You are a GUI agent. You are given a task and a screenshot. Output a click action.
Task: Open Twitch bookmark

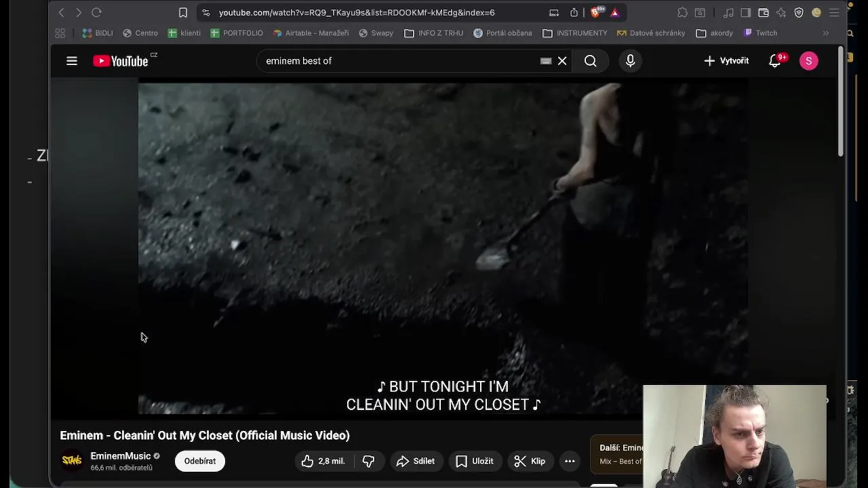point(760,33)
